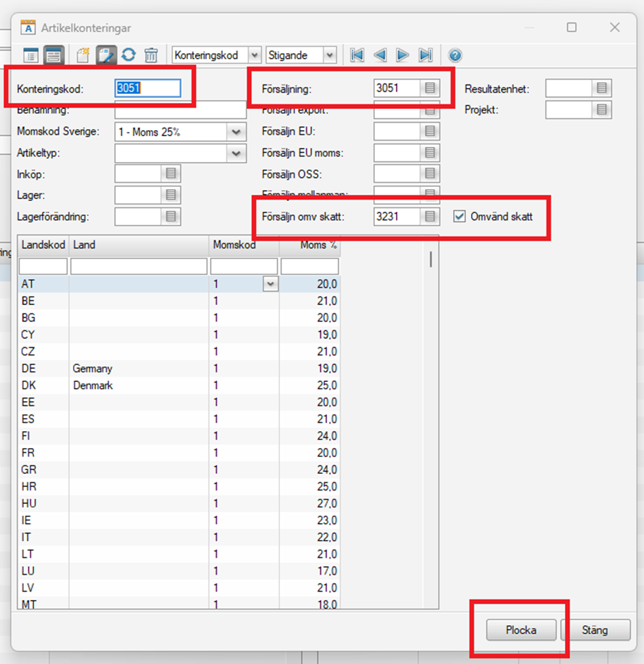644x664 pixels.
Task: Refresh the data with the refresh icon
Action: tap(128, 55)
